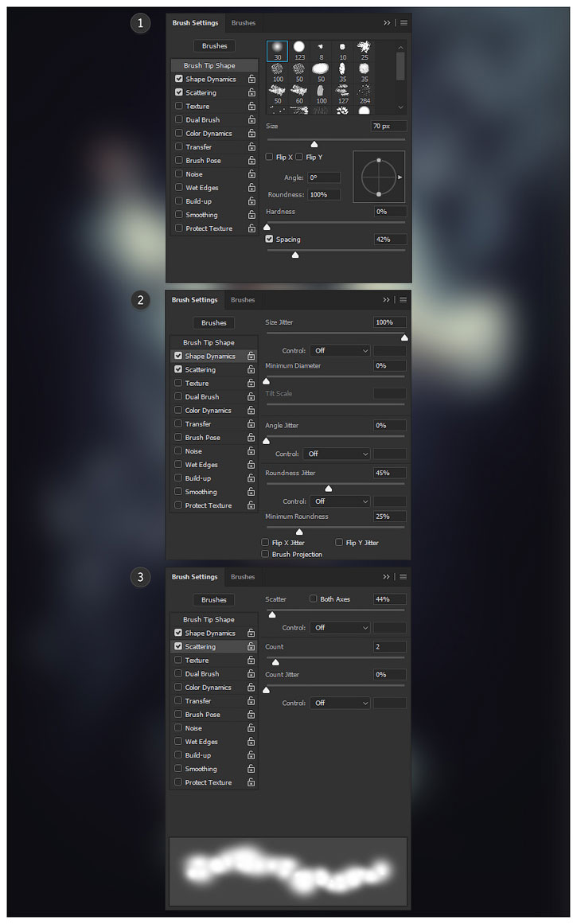Toggle Dual Brush lock in brush thumbnails panel
577x924 pixels.
pos(251,119)
